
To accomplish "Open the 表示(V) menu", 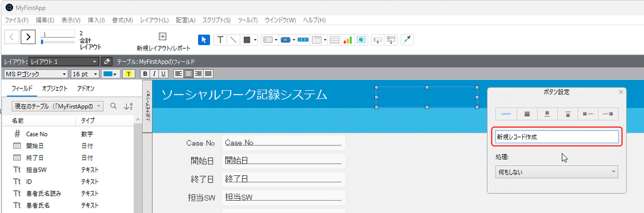I will (71, 20).
